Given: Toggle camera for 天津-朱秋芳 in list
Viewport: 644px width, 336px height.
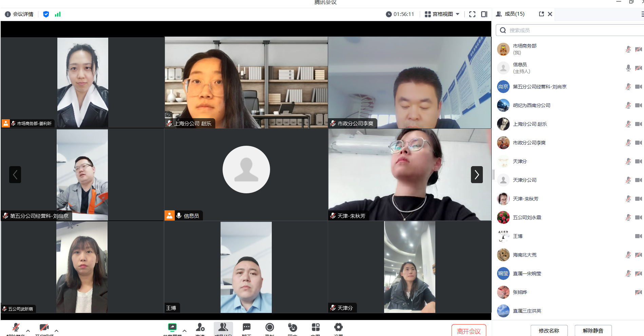Looking at the screenshot, I should [639, 199].
